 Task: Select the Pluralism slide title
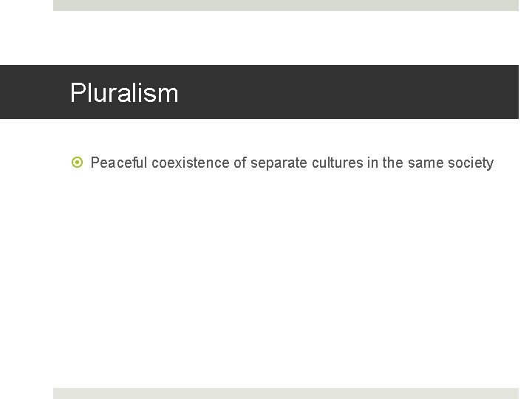tap(124, 93)
